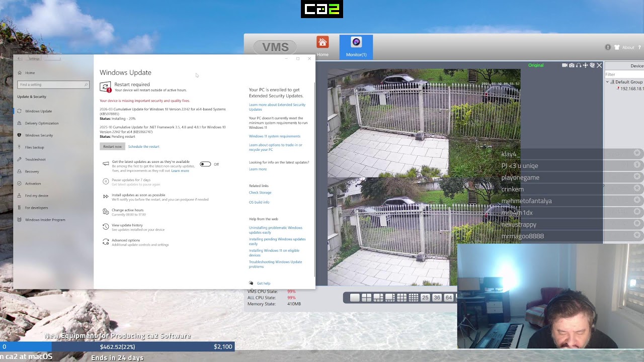Select nine-view grid layout icon
Screen dimensions: 644x362
point(401,298)
